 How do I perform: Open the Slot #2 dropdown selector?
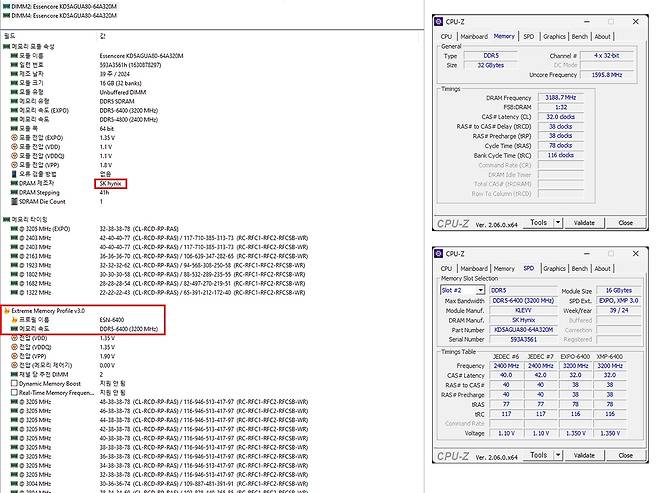(x=482, y=290)
